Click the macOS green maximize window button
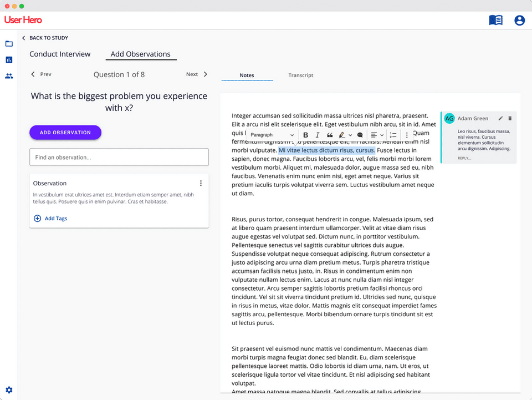This screenshot has width=532, height=400. coord(22,6)
